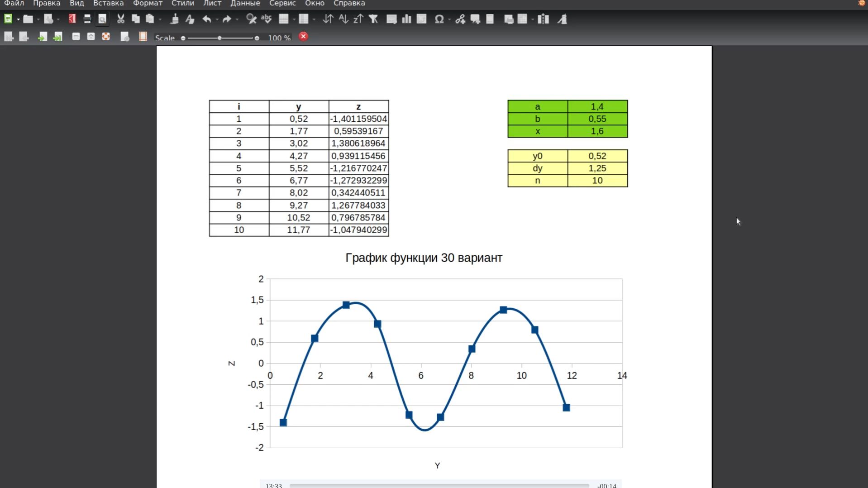Insert a special character with the Omega icon
Screen dimensions: 868x488
[438, 19]
